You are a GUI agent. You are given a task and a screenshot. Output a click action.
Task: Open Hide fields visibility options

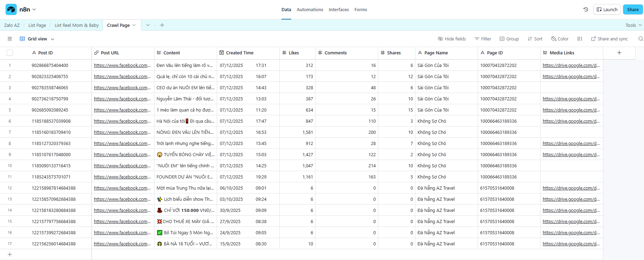pos(452,39)
